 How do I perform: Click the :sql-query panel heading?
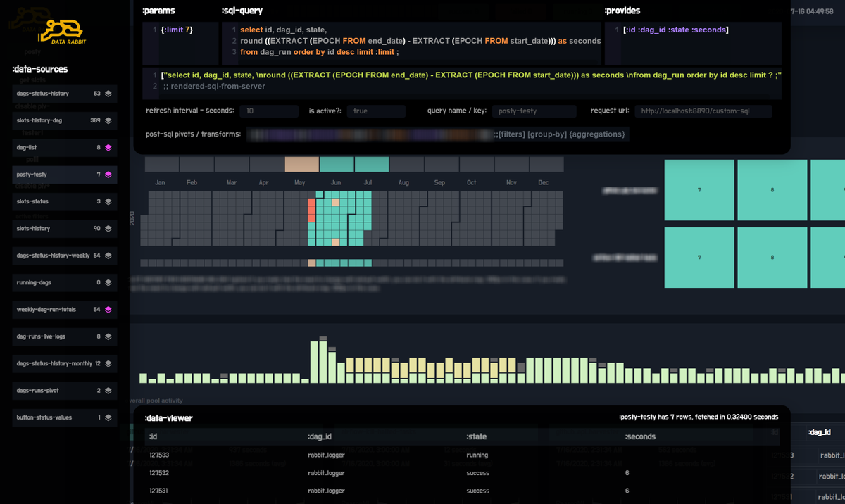point(243,11)
